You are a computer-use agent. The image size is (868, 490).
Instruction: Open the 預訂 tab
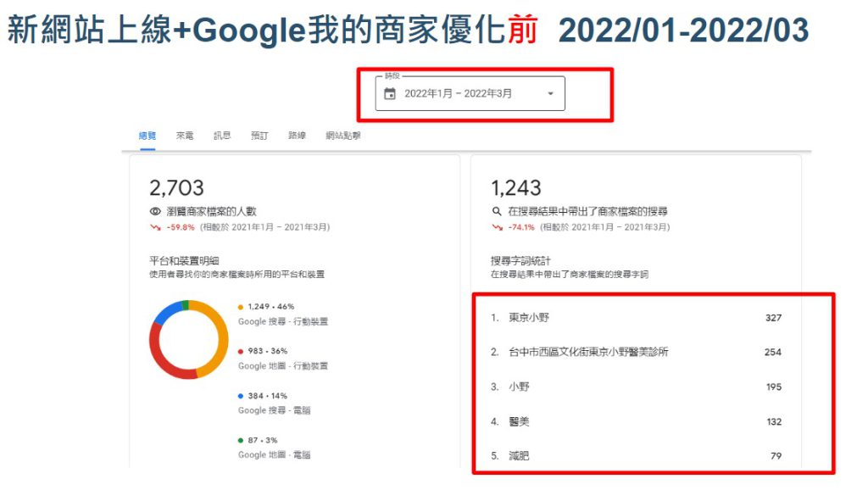point(260,136)
